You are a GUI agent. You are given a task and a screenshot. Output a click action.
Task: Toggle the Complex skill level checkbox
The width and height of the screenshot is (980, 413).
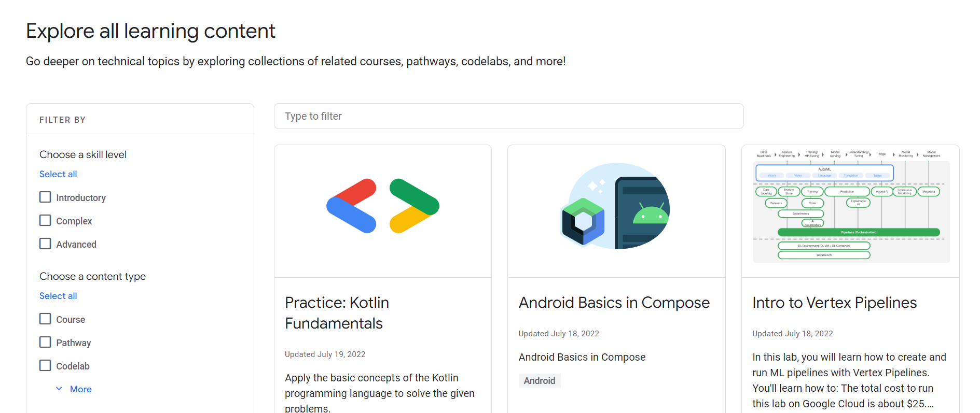click(x=46, y=221)
